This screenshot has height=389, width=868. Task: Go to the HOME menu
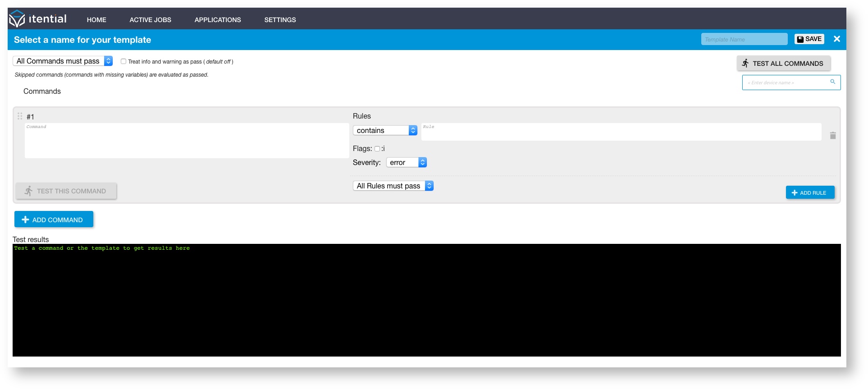(x=96, y=20)
